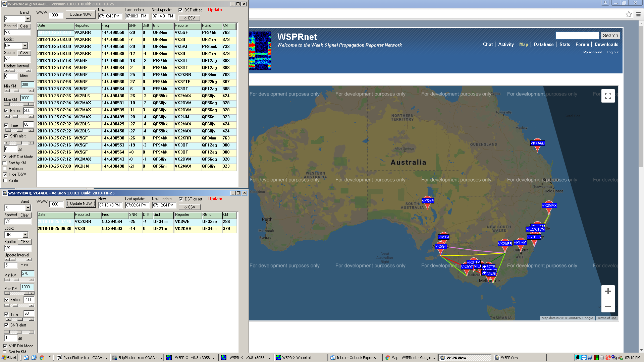
Task: Disable VHF Dist Mode in top window
Action: [x=5, y=157]
